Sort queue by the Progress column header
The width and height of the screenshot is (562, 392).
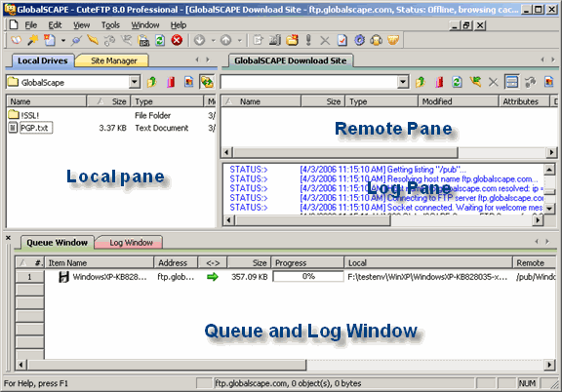[307, 262]
